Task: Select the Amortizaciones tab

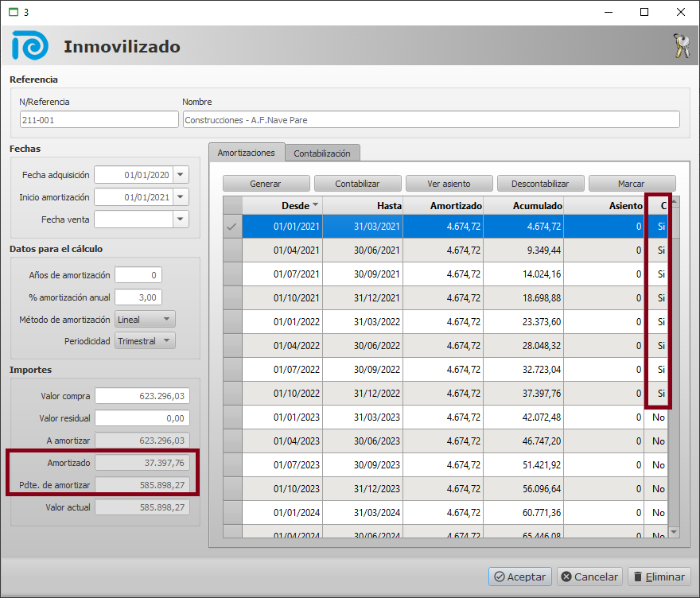Action: tap(247, 152)
